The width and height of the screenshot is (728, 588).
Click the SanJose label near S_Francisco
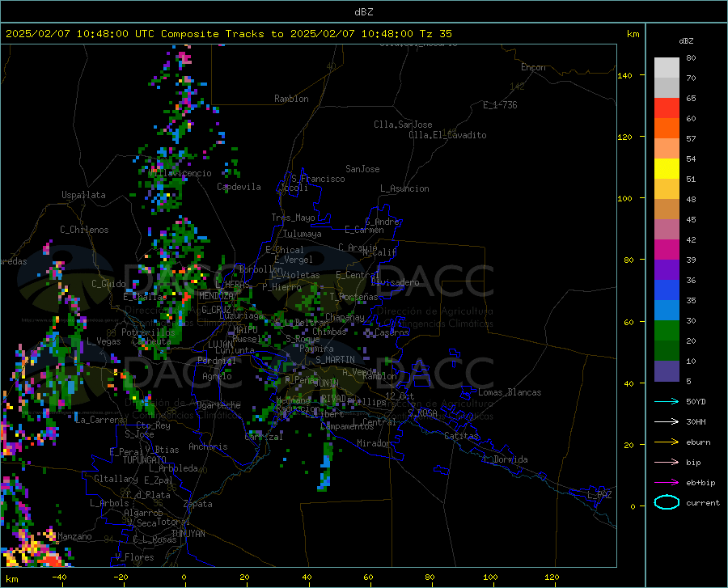(362, 169)
